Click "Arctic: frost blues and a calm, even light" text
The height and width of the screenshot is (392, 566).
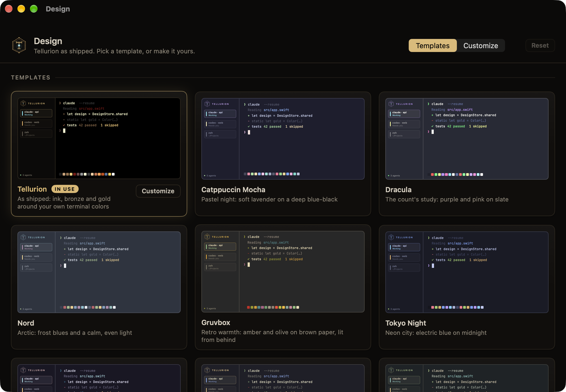tap(75, 333)
